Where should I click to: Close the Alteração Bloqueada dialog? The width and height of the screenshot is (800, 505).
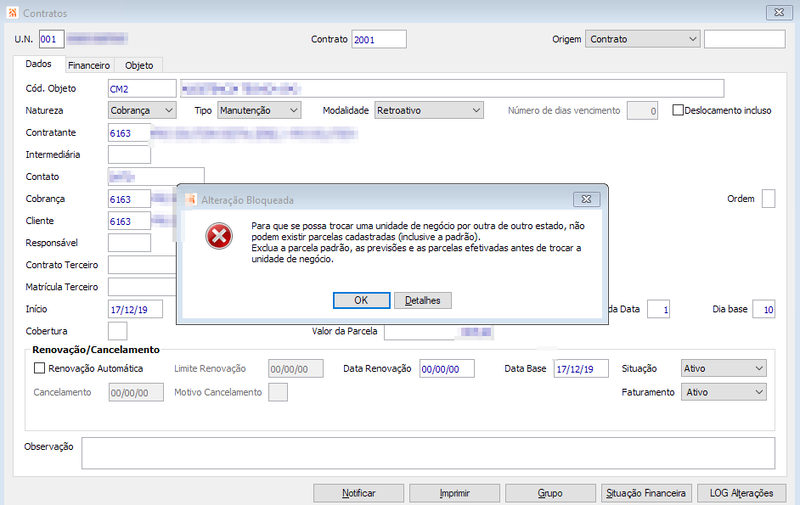(x=586, y=199)
